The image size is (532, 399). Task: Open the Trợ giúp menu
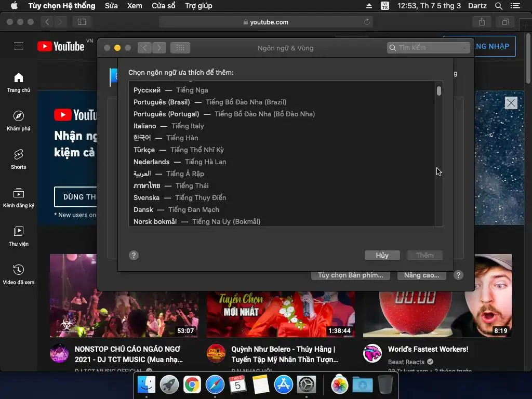(198, 6)
